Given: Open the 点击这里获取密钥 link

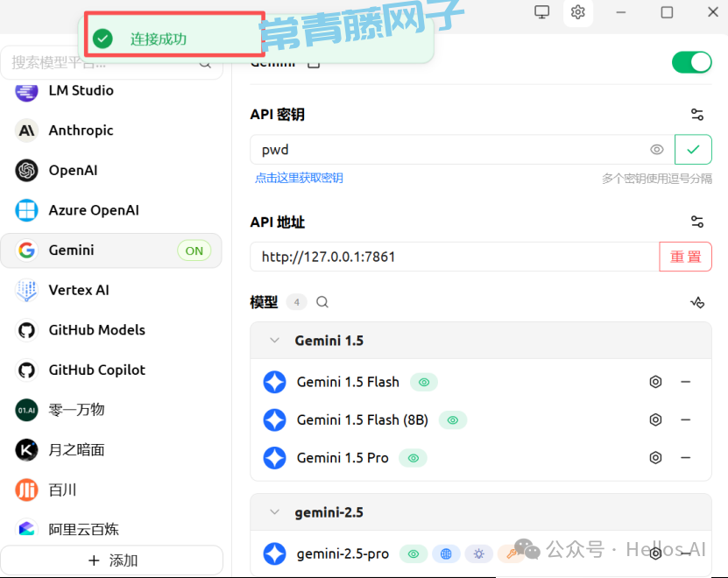Looking at the screenshot, I should pos(299,178).
